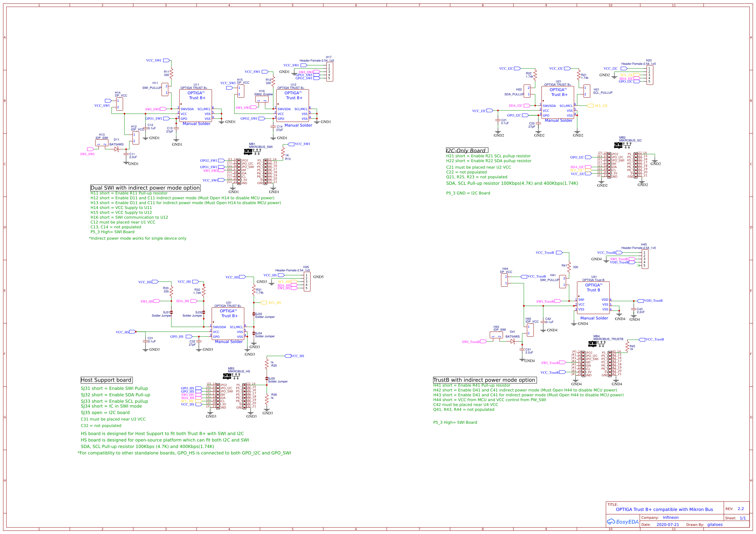Toggle solder jumper SJ35
Image resolution: width=756 pixels, height=534 pixels.
[267, 378]
